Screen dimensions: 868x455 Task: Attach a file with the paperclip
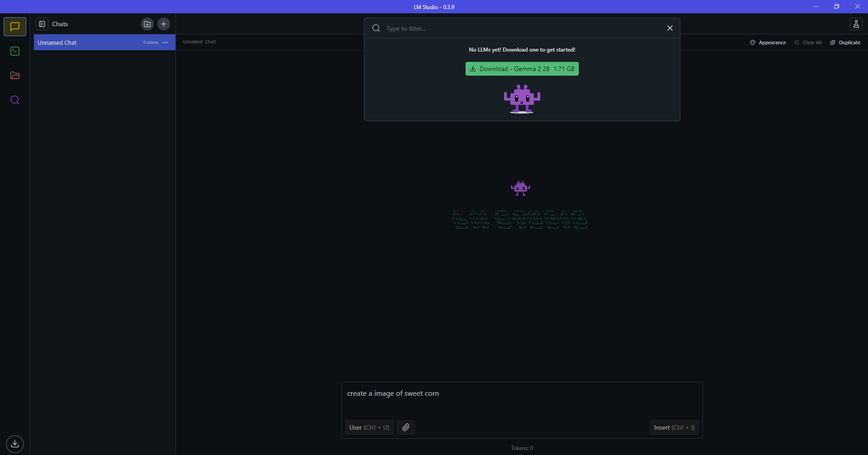point(406,427)
